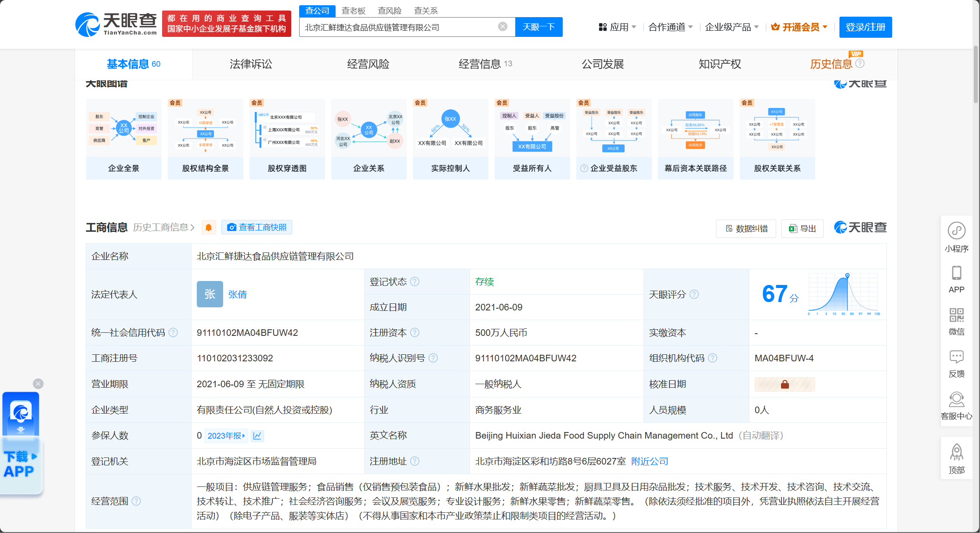Switch to the 查老板 search tab

(353, 11)
